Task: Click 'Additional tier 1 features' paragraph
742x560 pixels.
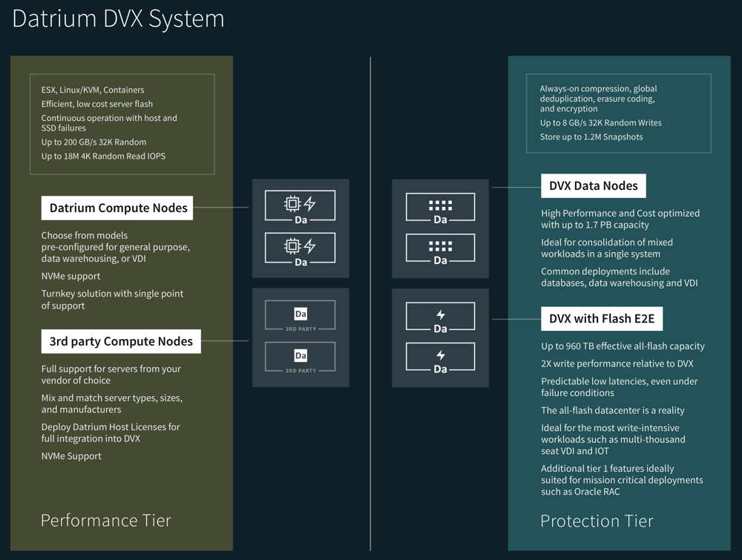Action: click(623, 480)
